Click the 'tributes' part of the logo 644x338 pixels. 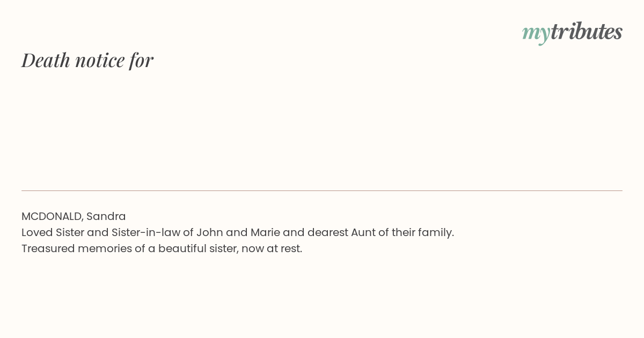click(x=586, y=31)
